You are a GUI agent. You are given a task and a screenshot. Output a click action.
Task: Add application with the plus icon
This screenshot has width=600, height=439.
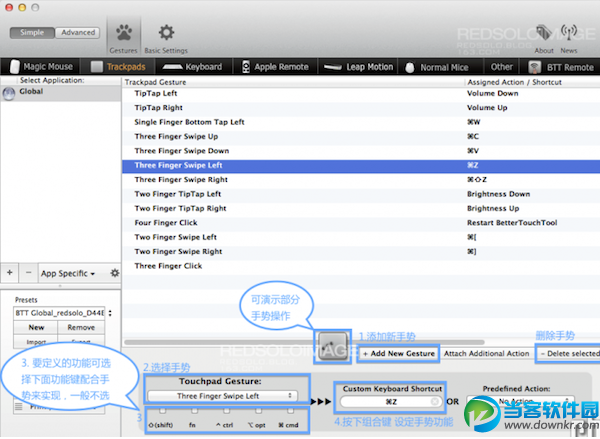click(10, 273)
